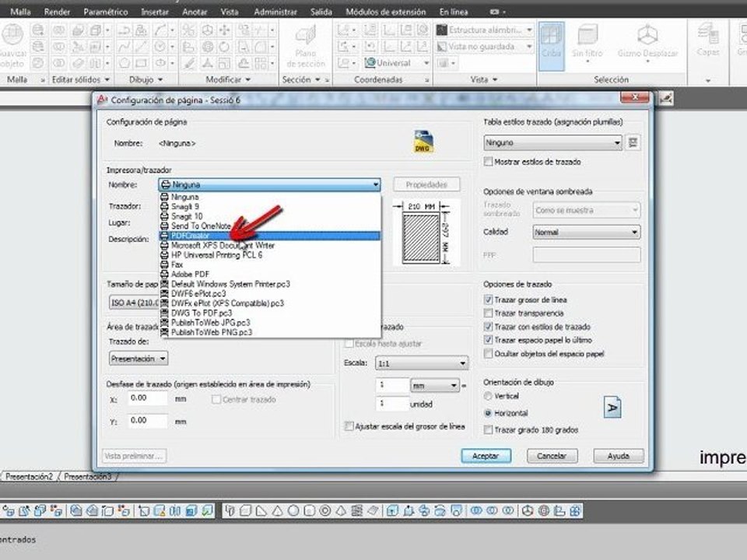Choose Fax from the printer list
The image size is (747, 560).
(x=270, y=264)
